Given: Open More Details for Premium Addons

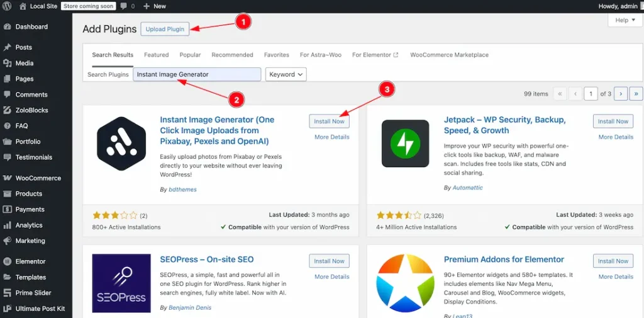Looking at the screenshot, I should click(x=616, y=277).
